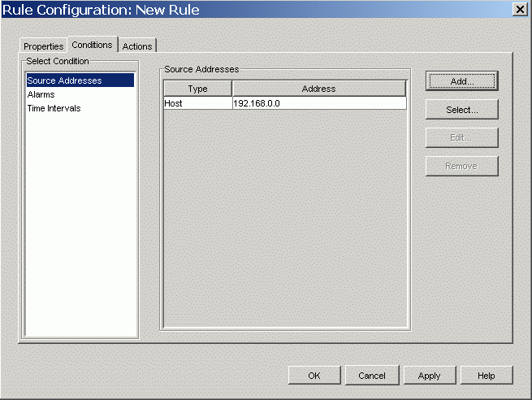Close the Rule Configuration window
Screen dimensions: 532x400
coord(520,9)
